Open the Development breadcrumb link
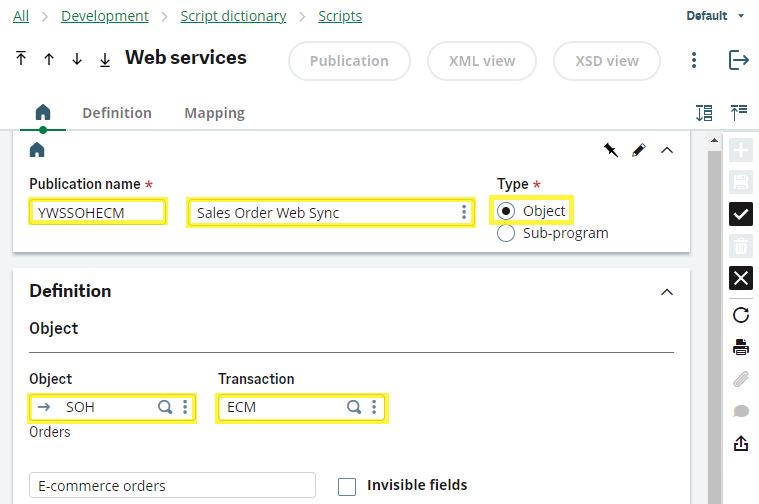The width and height of the screenshot is (759, 504). pyautogui.click(x=105, y=16)
